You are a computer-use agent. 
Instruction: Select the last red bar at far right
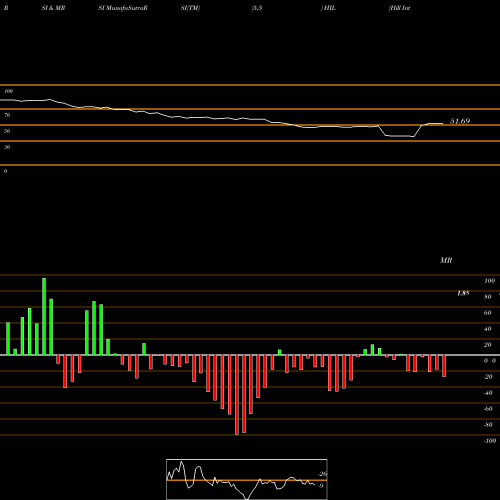(444, 366)
